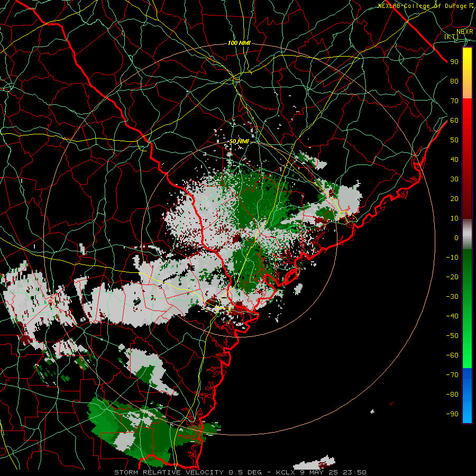Click the -80 value on the velocity scale
The image size is (476, 476).
(x=452, y=395)
